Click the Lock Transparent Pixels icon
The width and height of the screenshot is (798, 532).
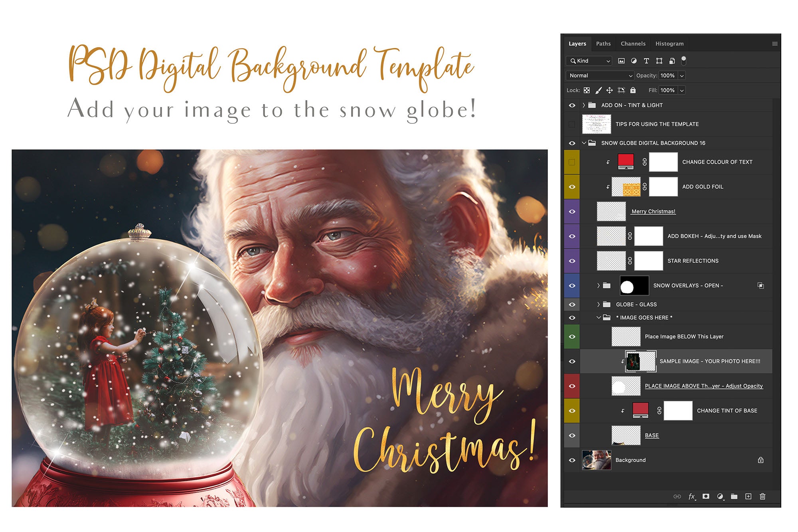[587, 90]
